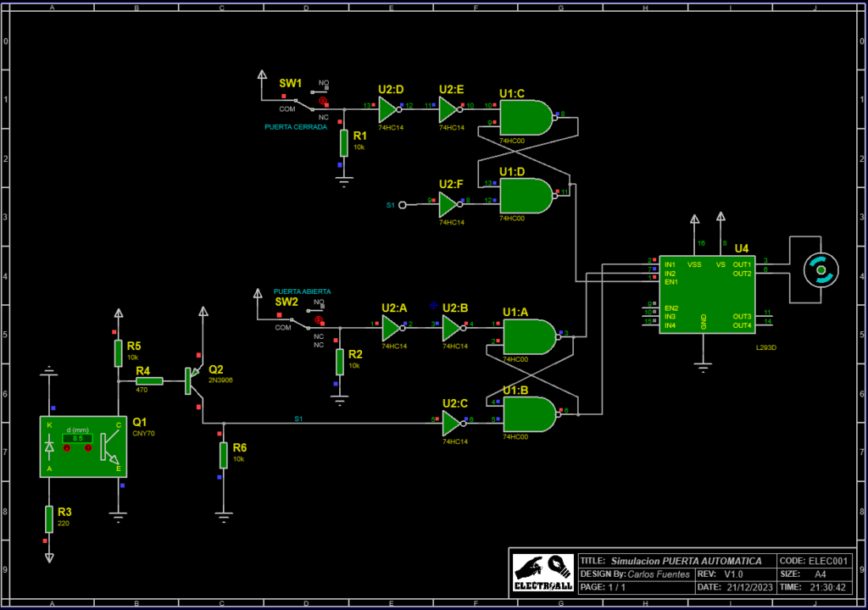
Task: Select the U1:D NAND gate
Action: click(x=526, y=195)
